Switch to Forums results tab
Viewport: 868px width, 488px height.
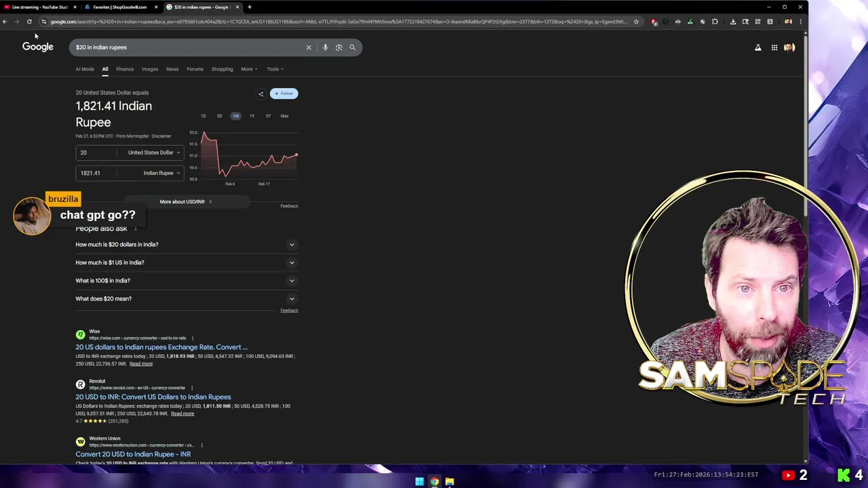pos(195,69)
